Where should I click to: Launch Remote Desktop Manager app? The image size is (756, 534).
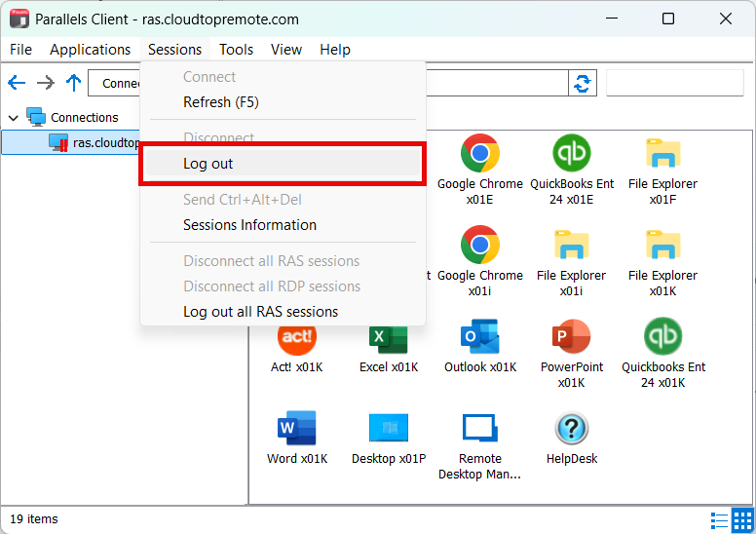click(480, 429)
